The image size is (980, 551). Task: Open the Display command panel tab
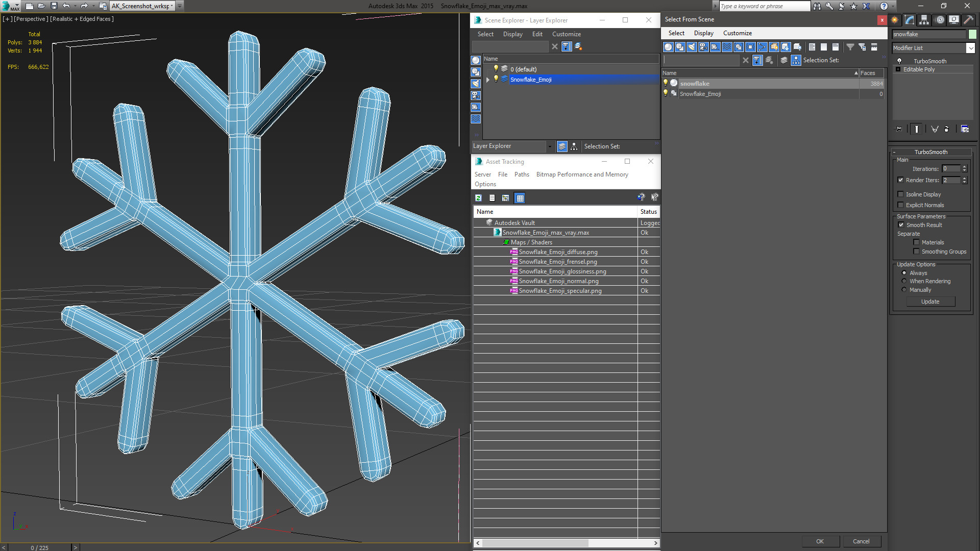point(954,20)
